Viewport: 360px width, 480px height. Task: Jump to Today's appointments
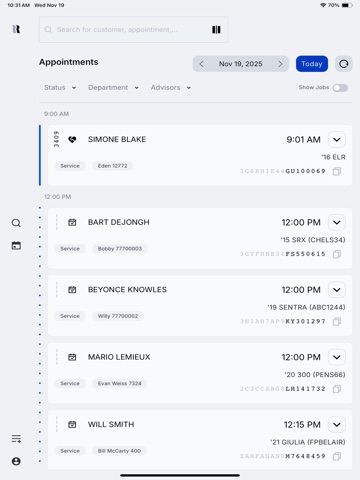312,64
